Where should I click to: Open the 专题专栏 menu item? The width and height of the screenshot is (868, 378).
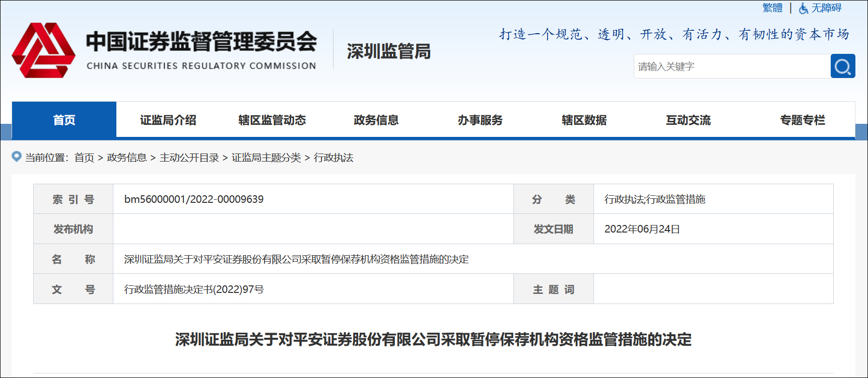[x=803, y=120]
